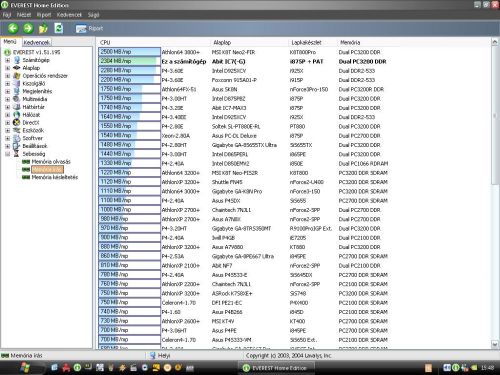Expand the DirectX tree node
The image size is (500, 375).
tap(7, 123)
